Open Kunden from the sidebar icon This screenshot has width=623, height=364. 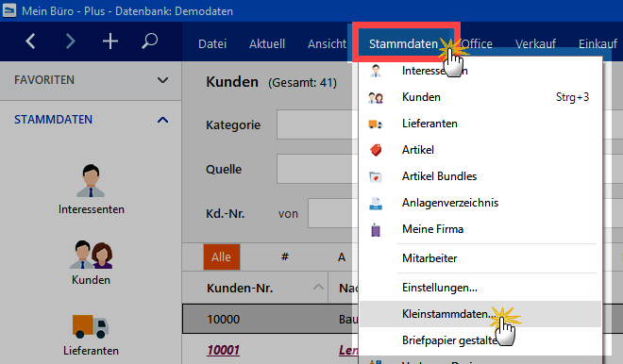[91, 255]
